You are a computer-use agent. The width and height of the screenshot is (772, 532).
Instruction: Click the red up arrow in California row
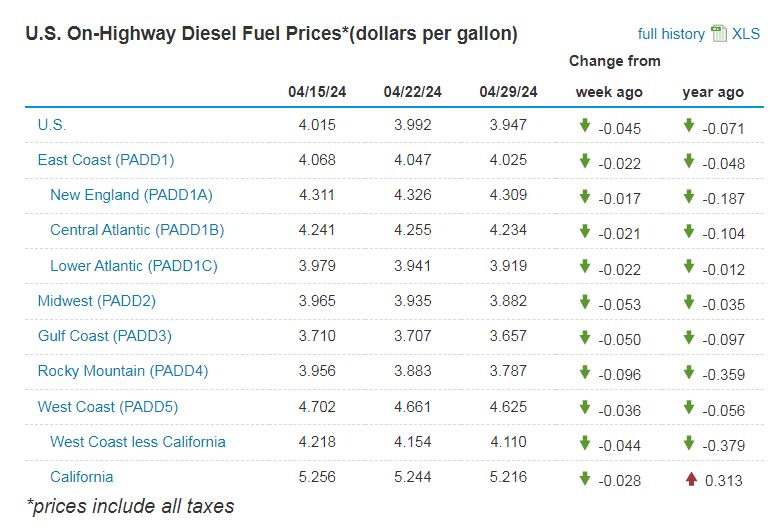coord(690,478)
